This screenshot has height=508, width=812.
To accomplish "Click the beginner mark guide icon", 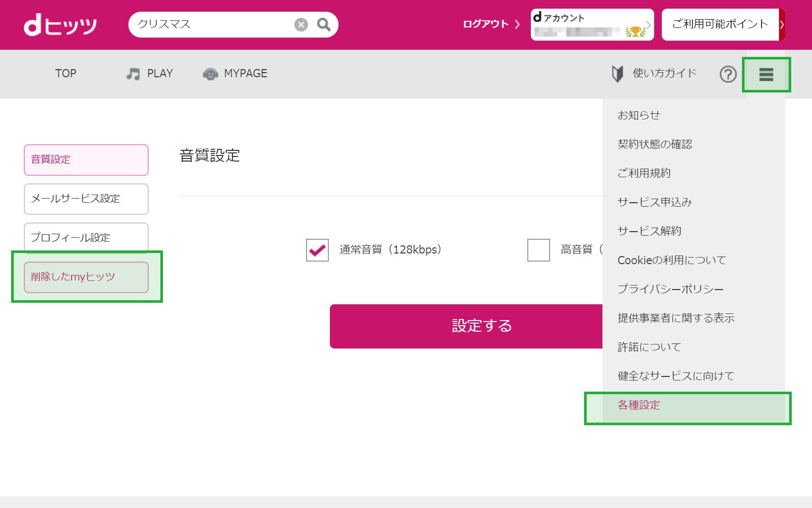I will pos(617,74).
